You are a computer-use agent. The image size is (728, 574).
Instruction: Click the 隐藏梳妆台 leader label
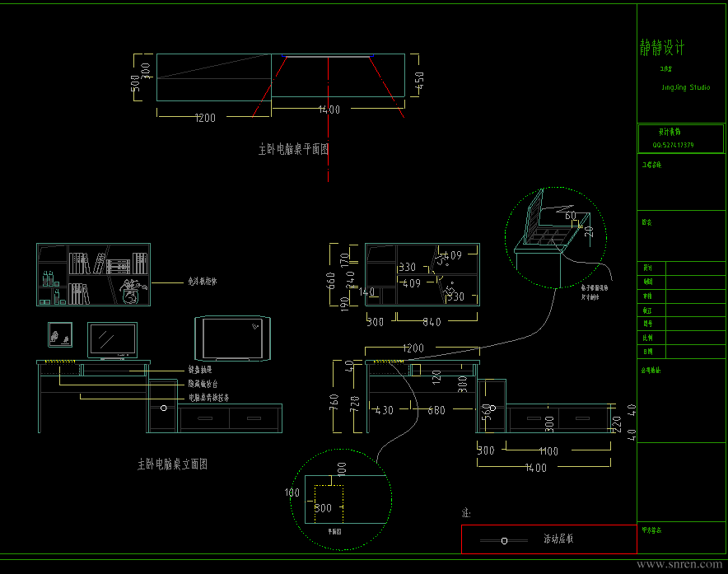click(203, 384)
